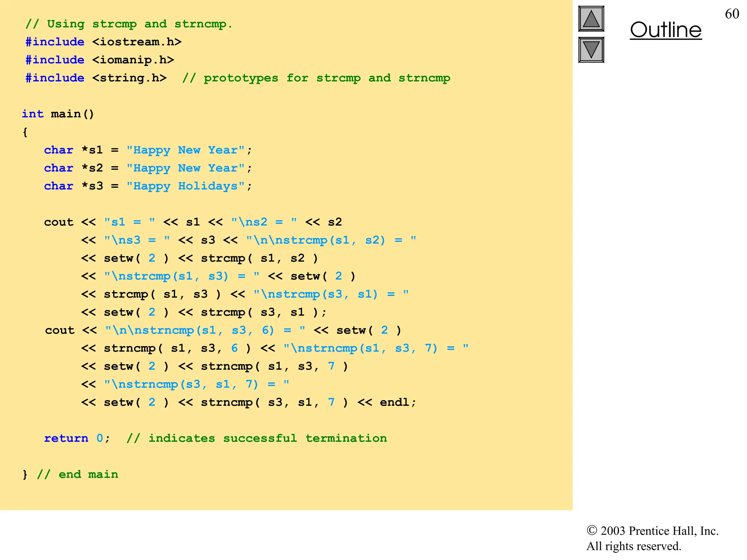Click the first cout statement line
The height and width of the screenshot is (560, 747).
point(193,222)
